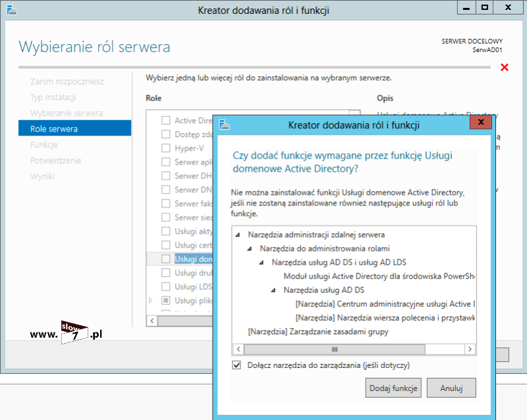The width and height of the screenshot is (527, 420).
Task: Click the dialog title bar wizard icon
Action: pos(224,125)
